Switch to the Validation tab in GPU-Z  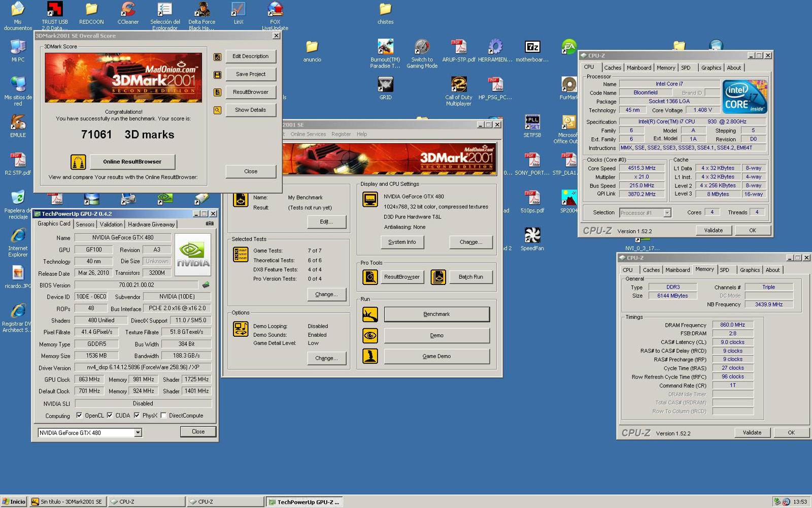click(111, 225)
